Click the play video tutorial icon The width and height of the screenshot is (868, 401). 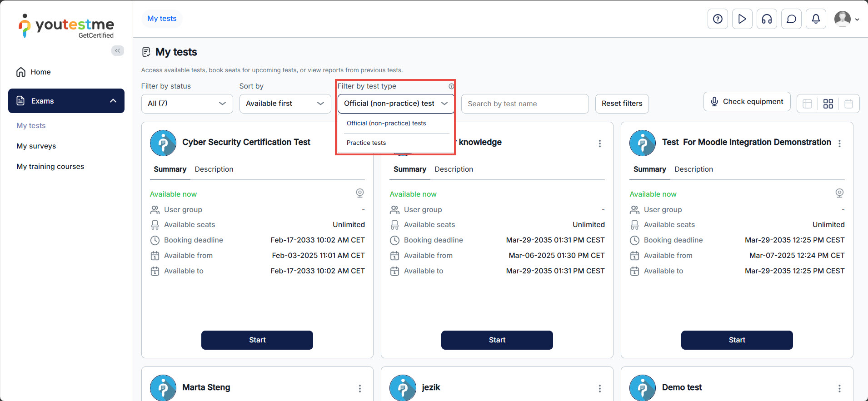point(742,19)
